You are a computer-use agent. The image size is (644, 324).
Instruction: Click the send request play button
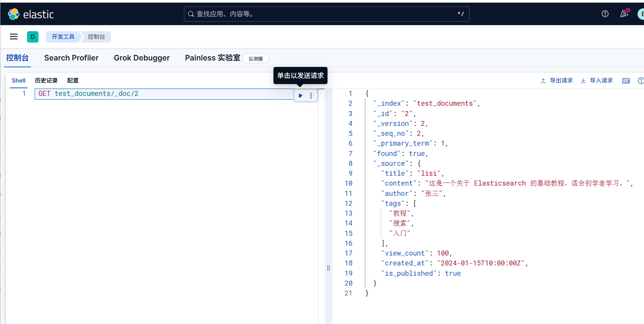point(300,95)
